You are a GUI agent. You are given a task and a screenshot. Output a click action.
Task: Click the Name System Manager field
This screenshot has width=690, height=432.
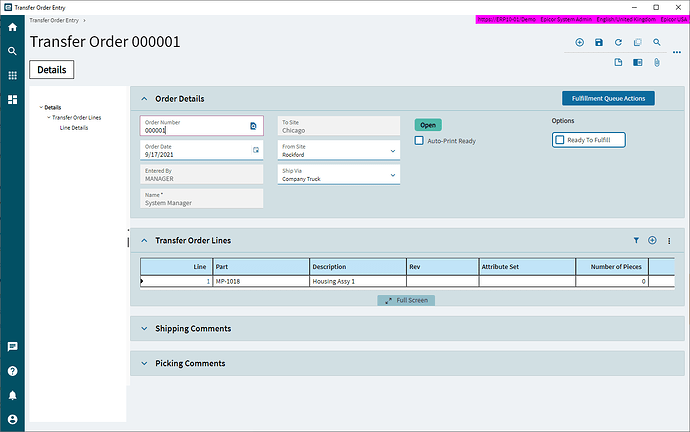coord(202,199)
